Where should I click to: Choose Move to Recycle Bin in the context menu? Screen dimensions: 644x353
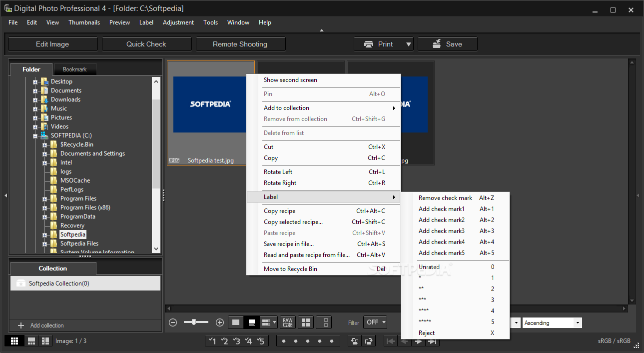[x=324, y=269]
